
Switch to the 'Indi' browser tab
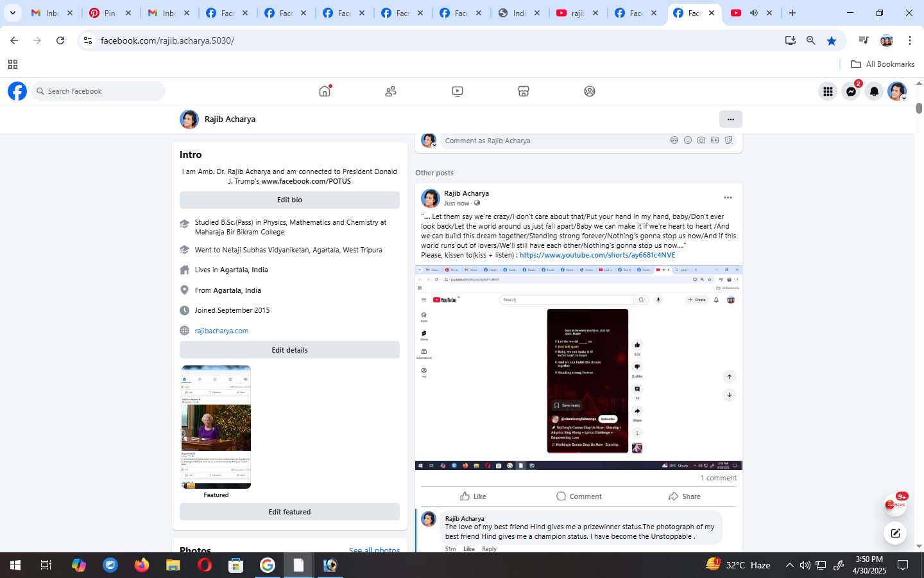pyautogui.click(x=520, y=13)
